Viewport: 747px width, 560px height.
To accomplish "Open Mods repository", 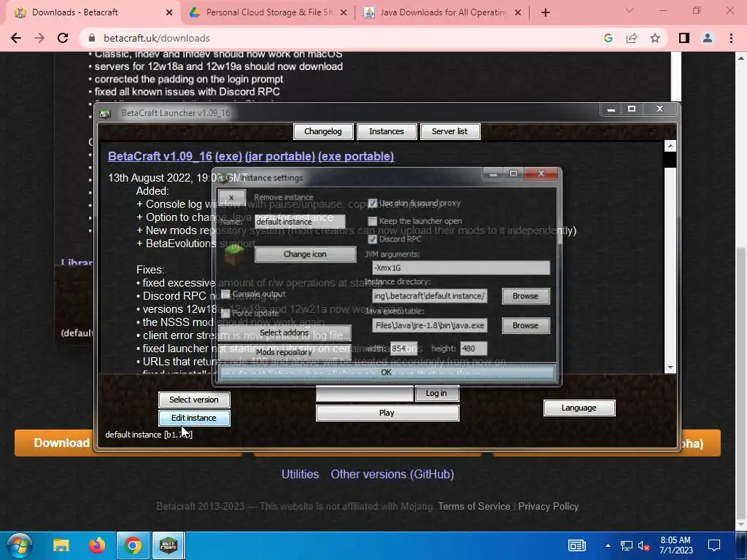I will point(285,352).
